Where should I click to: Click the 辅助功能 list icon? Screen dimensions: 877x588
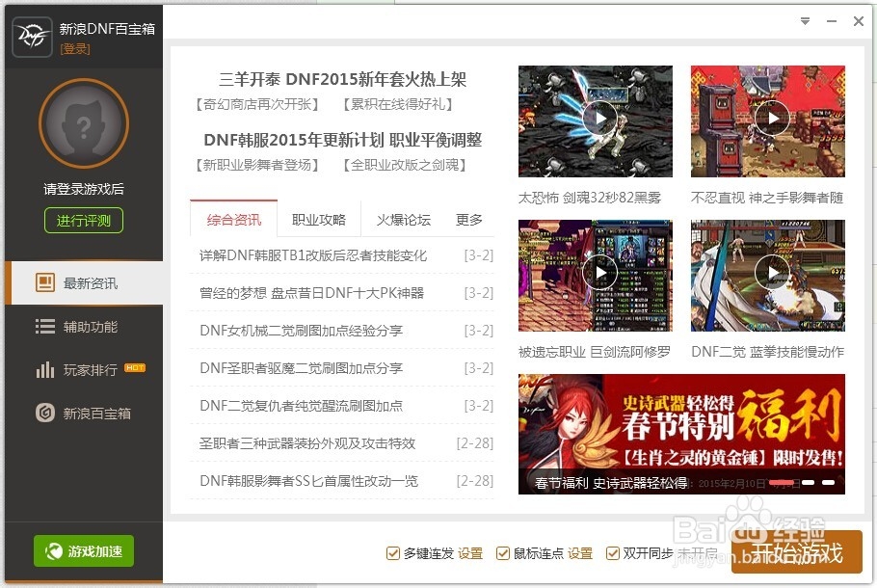(44, 326)
